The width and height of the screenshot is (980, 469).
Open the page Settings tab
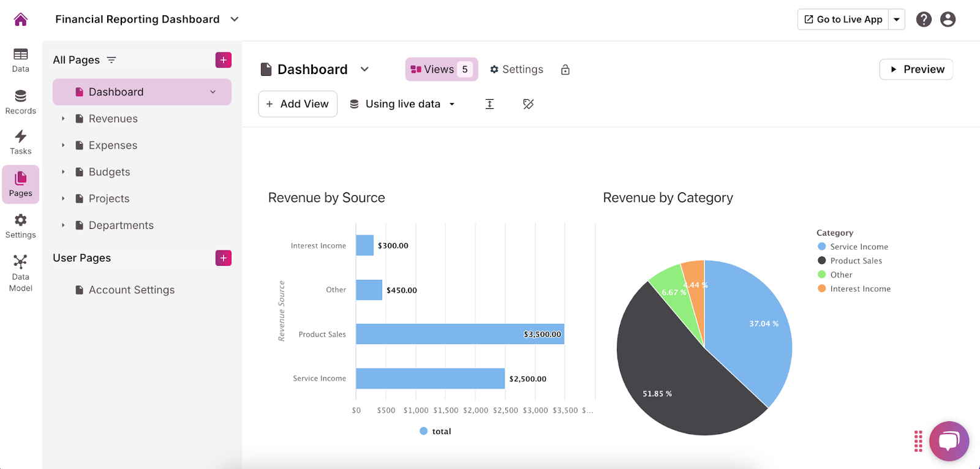coord(516,70)
